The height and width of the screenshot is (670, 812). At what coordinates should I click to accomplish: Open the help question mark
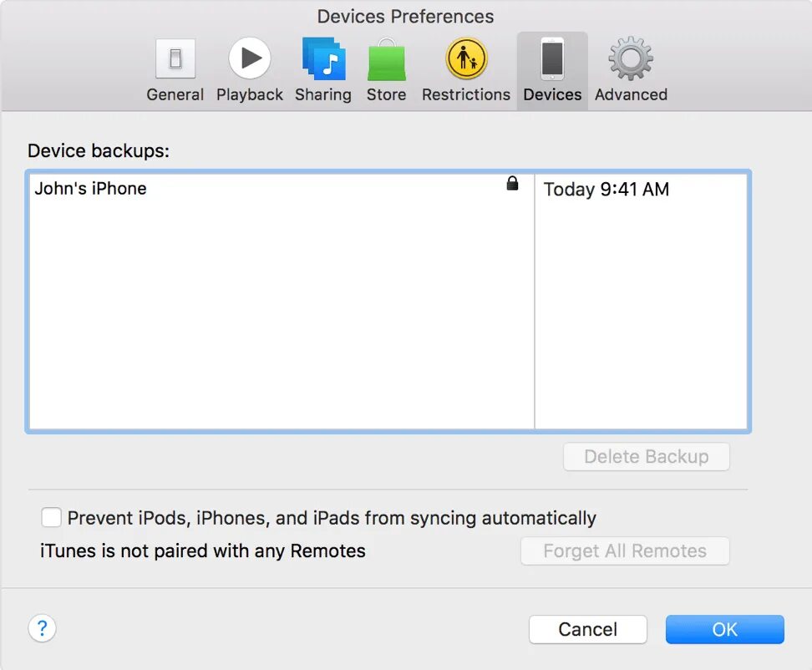click(43, 627)
